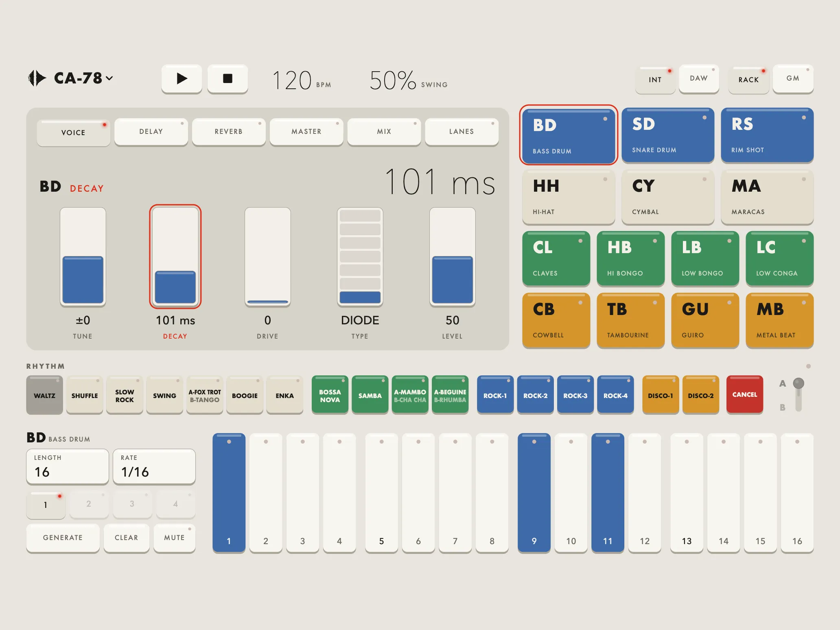840x630 pixels.
Task: Adjust the TUNE slider
Action: pos(83,256)
